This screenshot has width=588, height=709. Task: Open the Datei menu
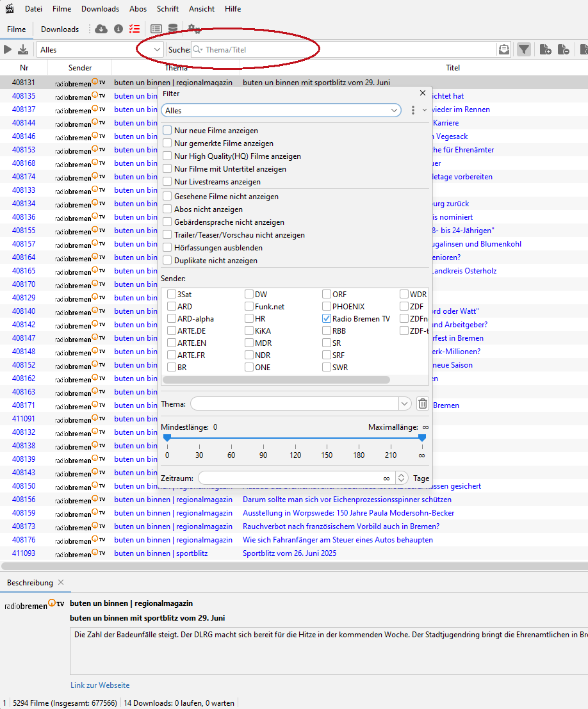(33, 8)
